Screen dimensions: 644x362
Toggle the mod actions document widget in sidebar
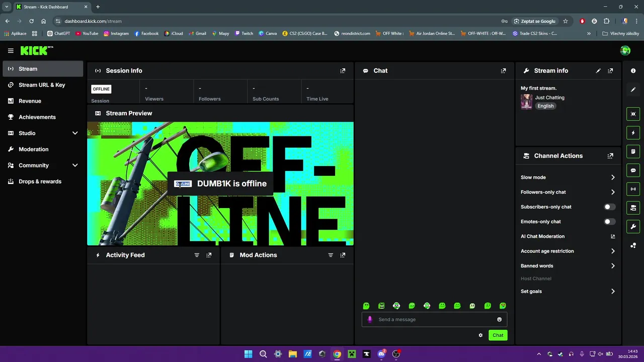633,151
